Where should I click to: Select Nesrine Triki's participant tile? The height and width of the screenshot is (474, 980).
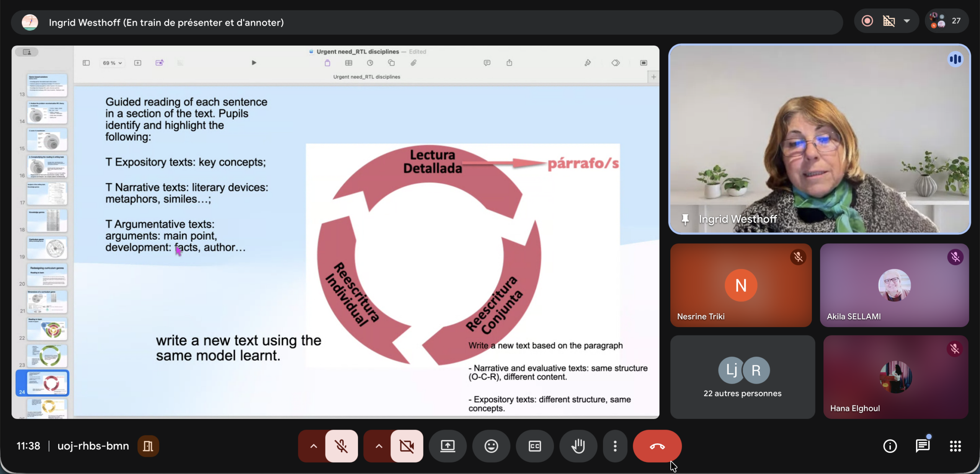coord(741,285)
